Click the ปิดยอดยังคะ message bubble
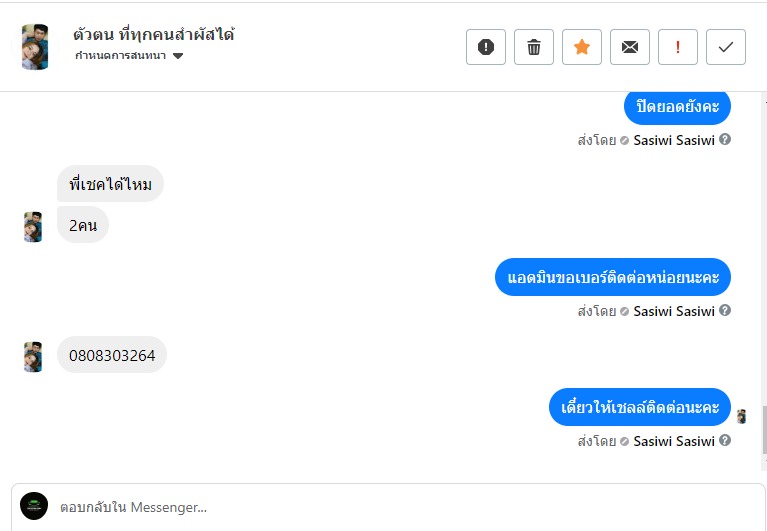 click(677, 107)
